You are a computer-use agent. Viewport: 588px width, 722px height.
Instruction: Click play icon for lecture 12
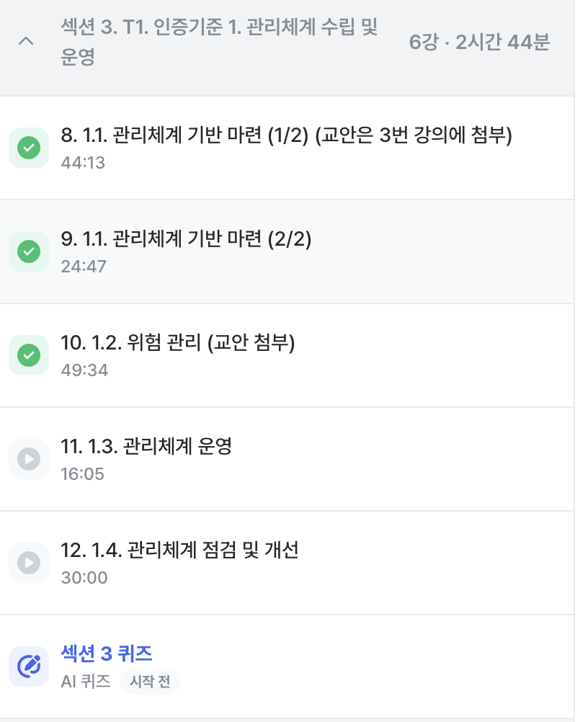coord(29,563)
